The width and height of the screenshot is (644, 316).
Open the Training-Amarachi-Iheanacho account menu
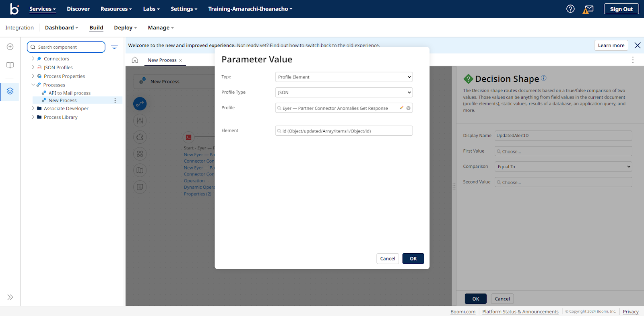pos(250,9)
